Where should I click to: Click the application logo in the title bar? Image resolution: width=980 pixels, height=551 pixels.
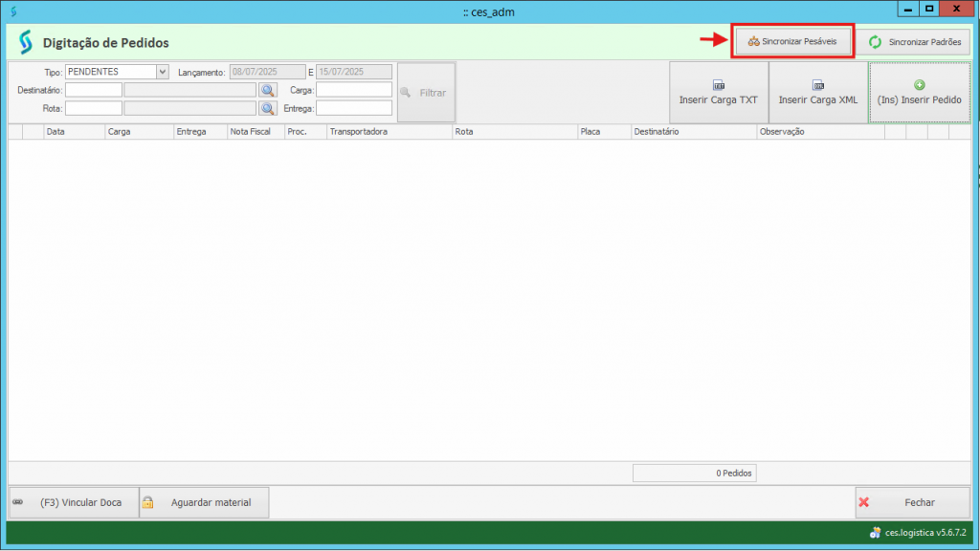point(13,11)
